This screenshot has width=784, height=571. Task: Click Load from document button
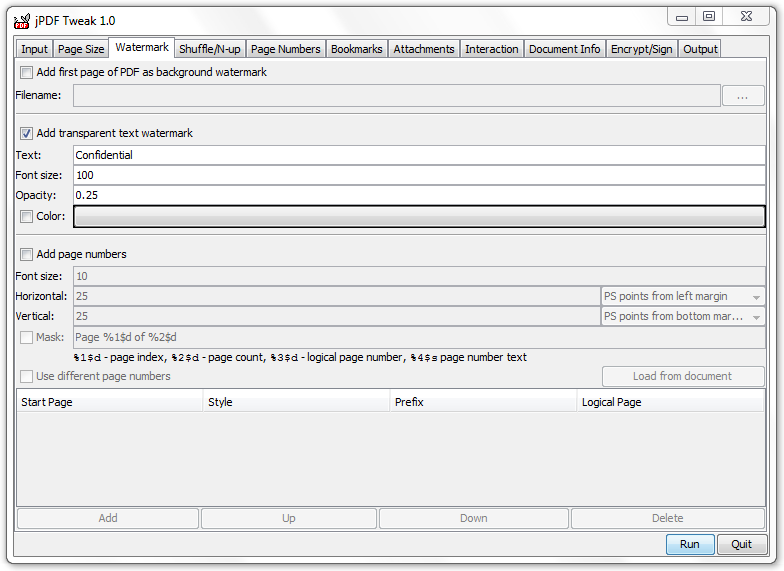(x=683, y=376)
